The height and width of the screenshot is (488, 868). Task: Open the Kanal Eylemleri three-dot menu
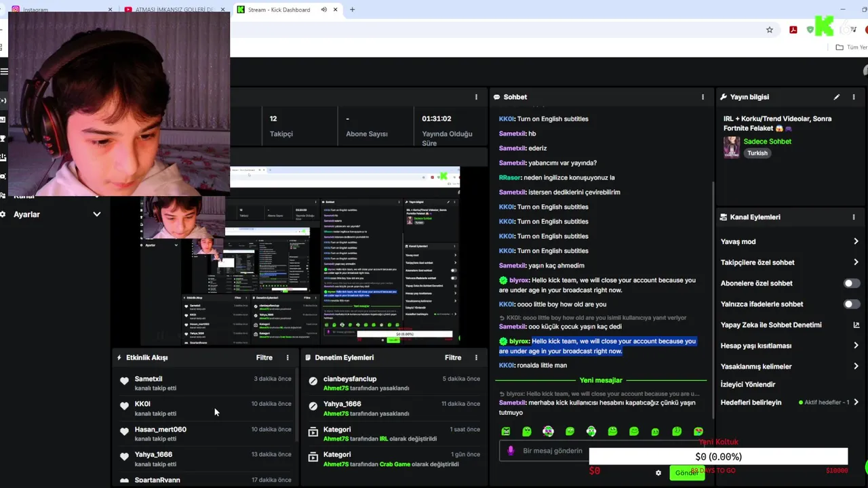coord(854,217)
